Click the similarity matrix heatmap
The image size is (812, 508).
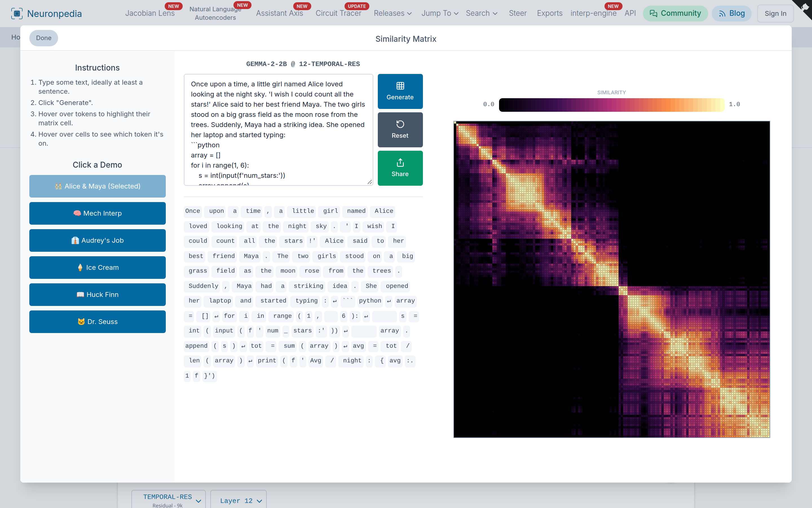coord(611,279)
